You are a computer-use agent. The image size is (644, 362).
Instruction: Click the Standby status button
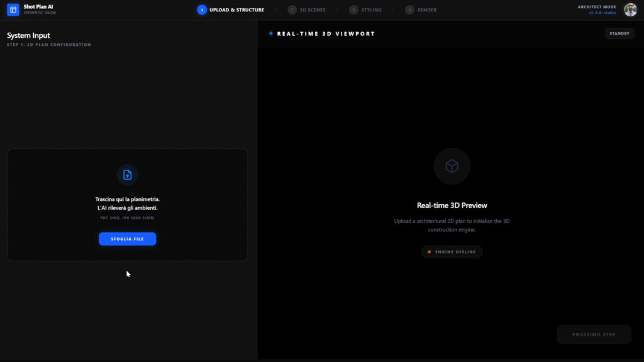619,33
